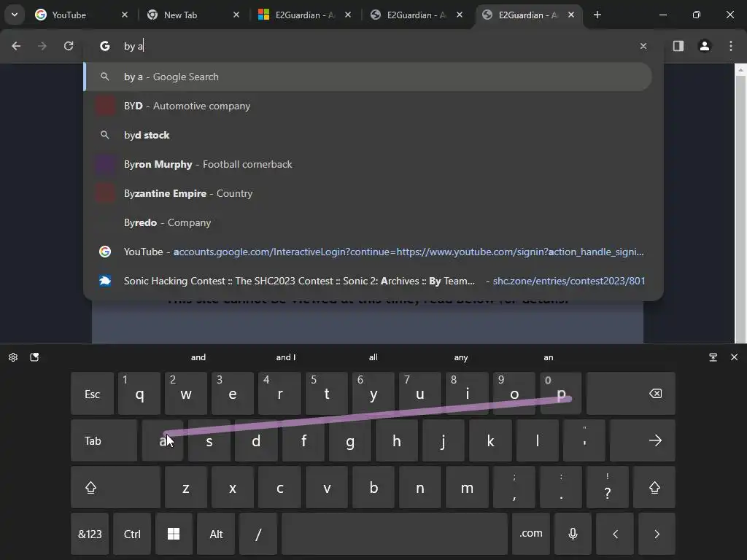
Task: Tap the space bar
Action: [395, 534]
